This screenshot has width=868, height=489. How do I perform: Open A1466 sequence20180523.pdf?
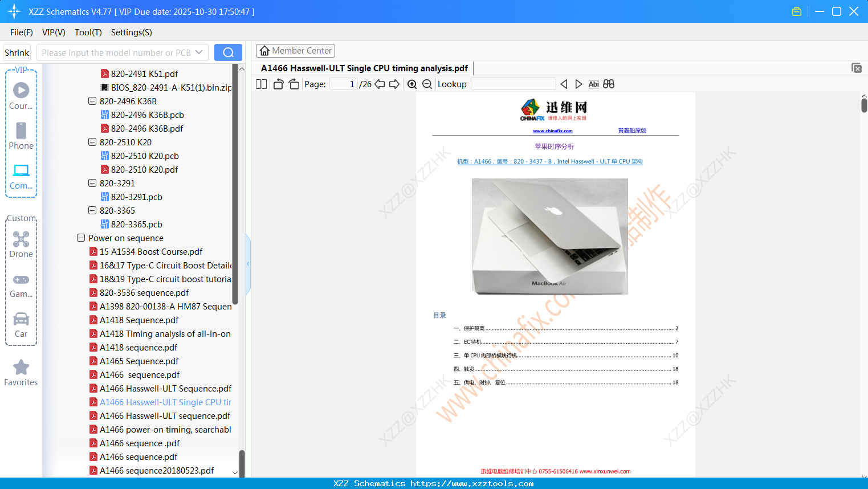tap(152, 471)
